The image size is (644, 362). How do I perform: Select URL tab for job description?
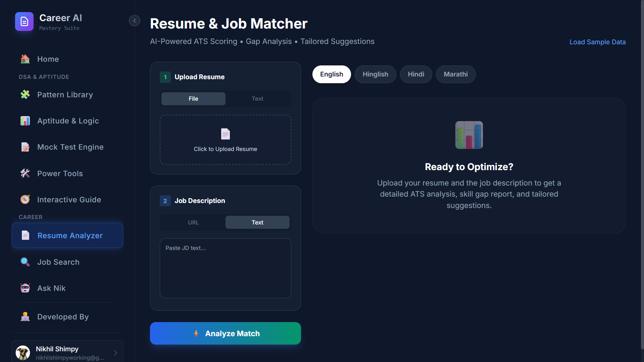[x=193, y=222]
